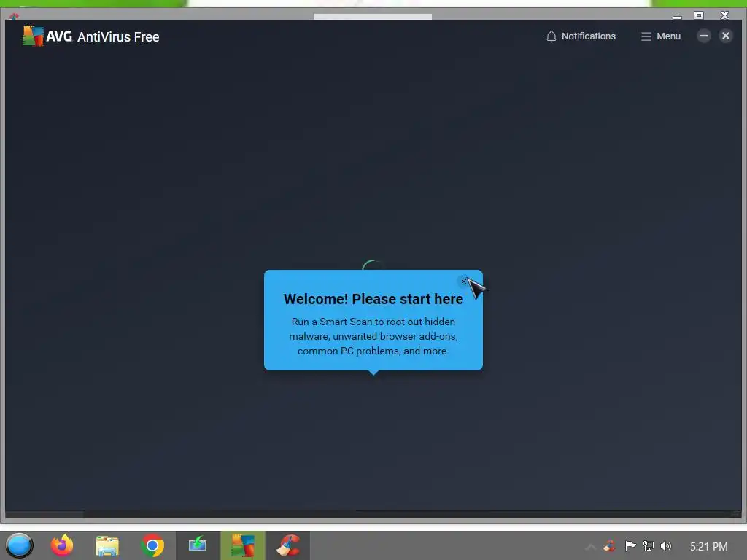Open the volume speaker control

click(666, 546)
